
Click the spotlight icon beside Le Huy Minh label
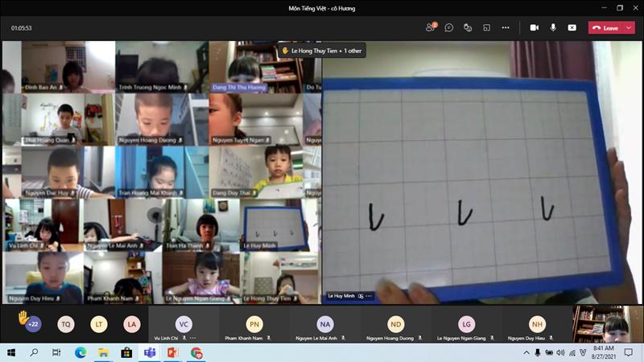[361, 296]
